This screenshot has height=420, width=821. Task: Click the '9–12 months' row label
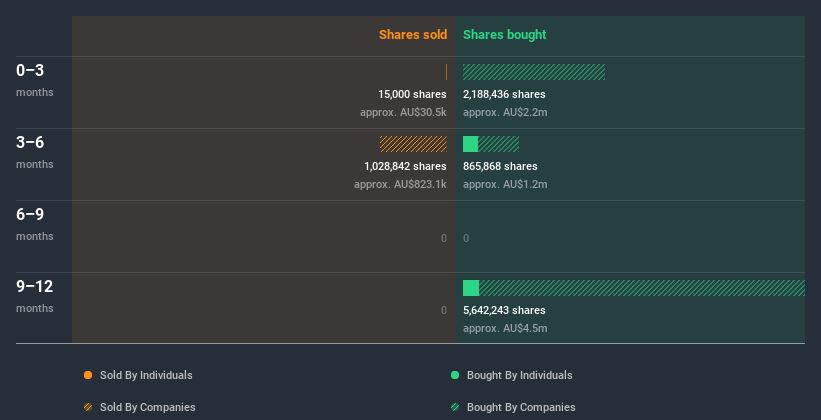34,296
